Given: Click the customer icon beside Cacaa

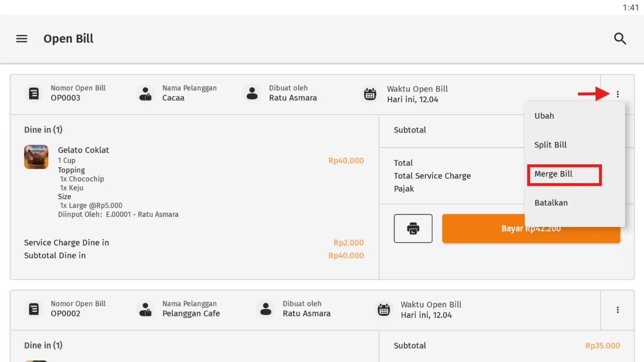Looking at the screenshot, I should coord(146,94).
